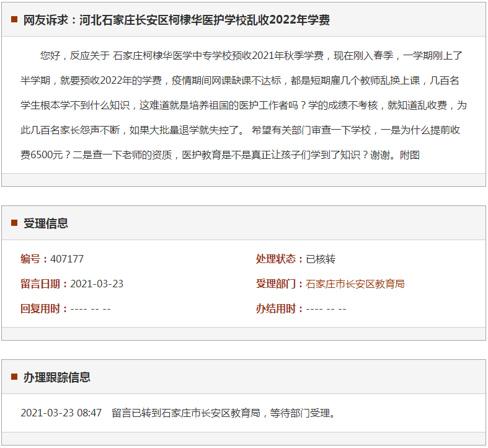Click the empty 办结用时 dashes value

click(x=326, y=309)
